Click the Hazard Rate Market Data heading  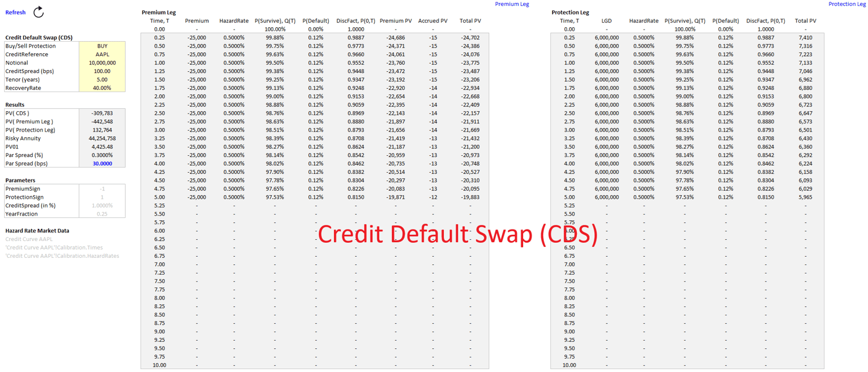pyautogui.click(x=37, y=231)
